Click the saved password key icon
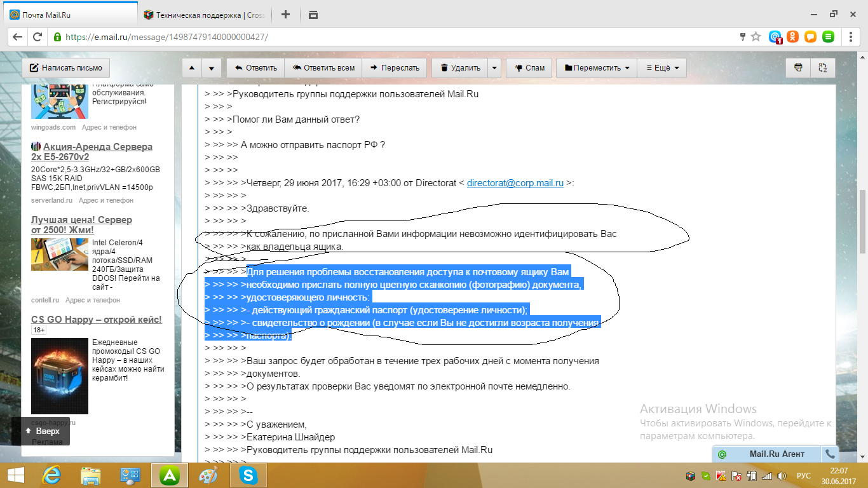The image size is (868, 488). point(742,37)
